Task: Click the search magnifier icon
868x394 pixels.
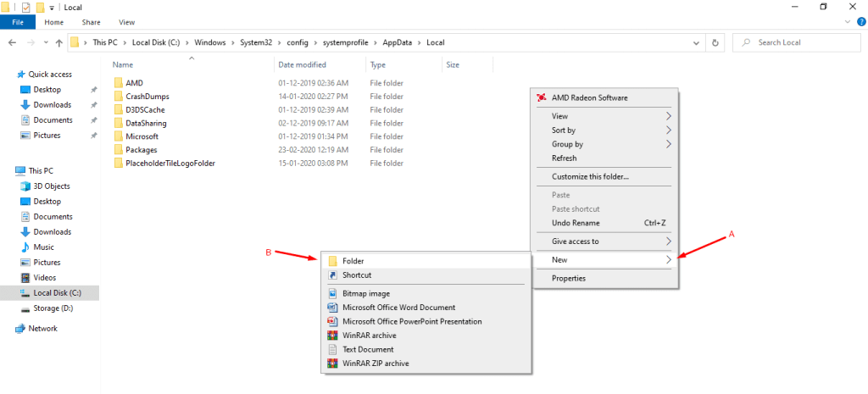Action: point(746,42)
